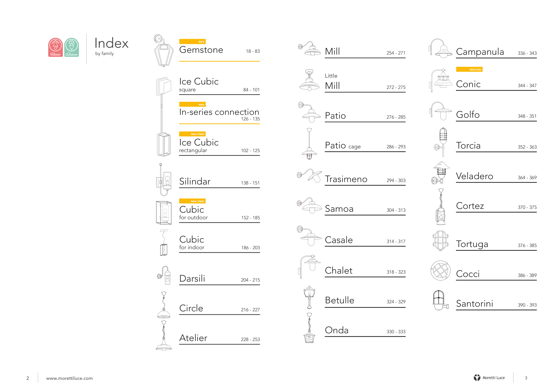Open the Santorini pages 390 - 393
554x392 pixels.
[527, 305]
